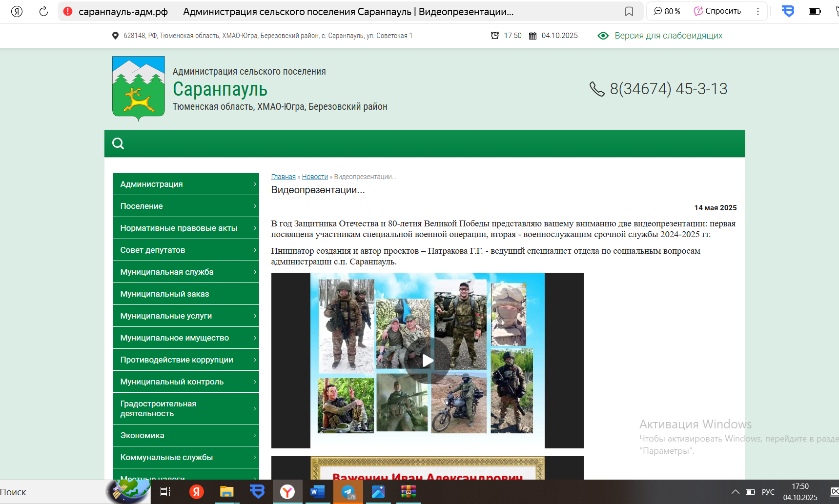
Task: Open the Новости breadcrumb link
Action: tap(315, 177)
